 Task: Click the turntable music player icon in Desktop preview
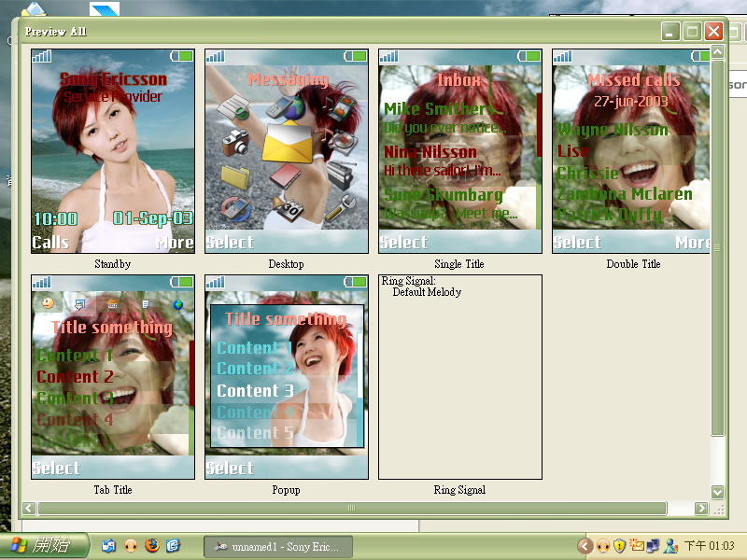tap(340, 140)
